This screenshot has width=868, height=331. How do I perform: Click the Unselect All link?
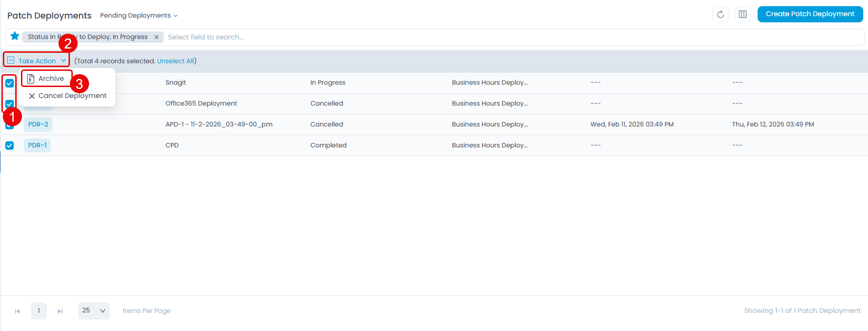(176, 61)
